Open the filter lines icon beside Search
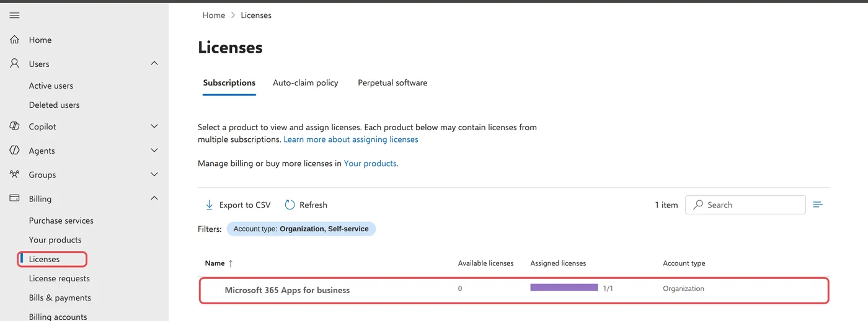Screen dimensions: 868x321 coord(818,204)
